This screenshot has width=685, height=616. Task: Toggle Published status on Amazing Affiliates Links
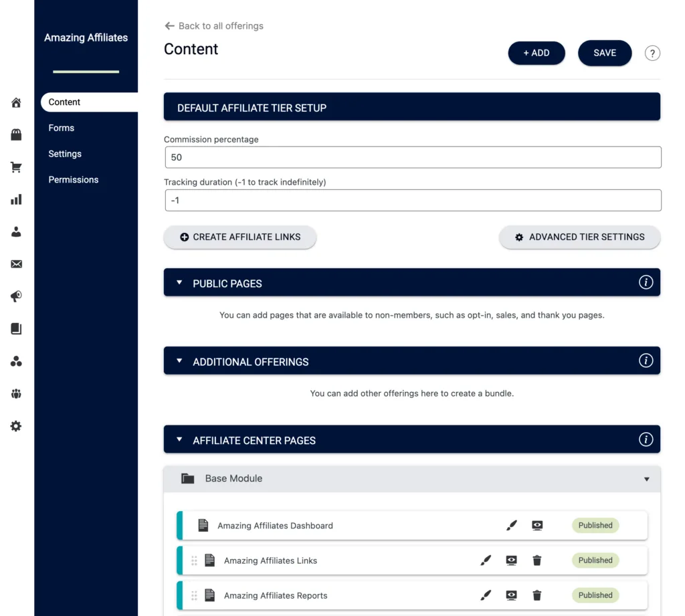595,560
